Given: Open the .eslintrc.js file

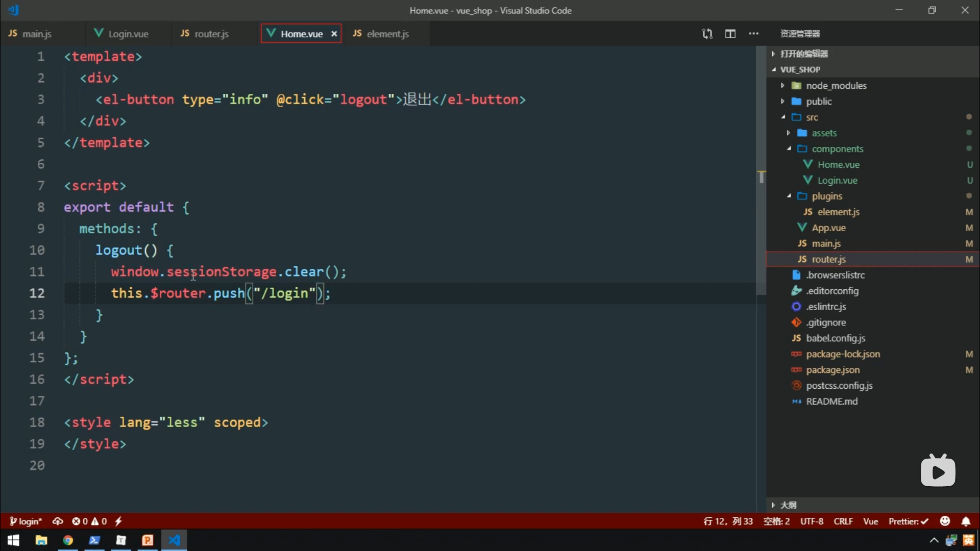Looking at the screenshot, I should [x=873, y=307].
